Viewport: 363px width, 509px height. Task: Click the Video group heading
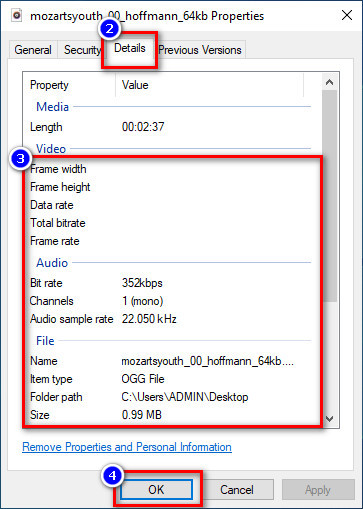tap(51, 149)
